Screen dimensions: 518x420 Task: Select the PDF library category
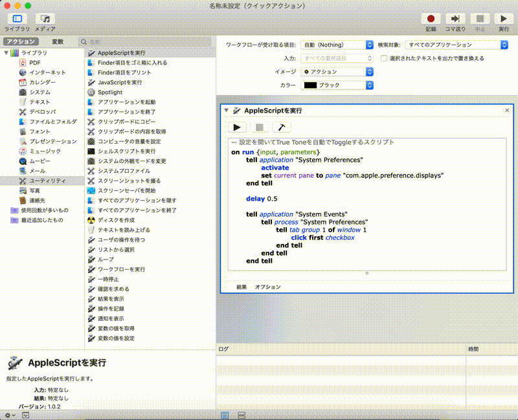35,63
